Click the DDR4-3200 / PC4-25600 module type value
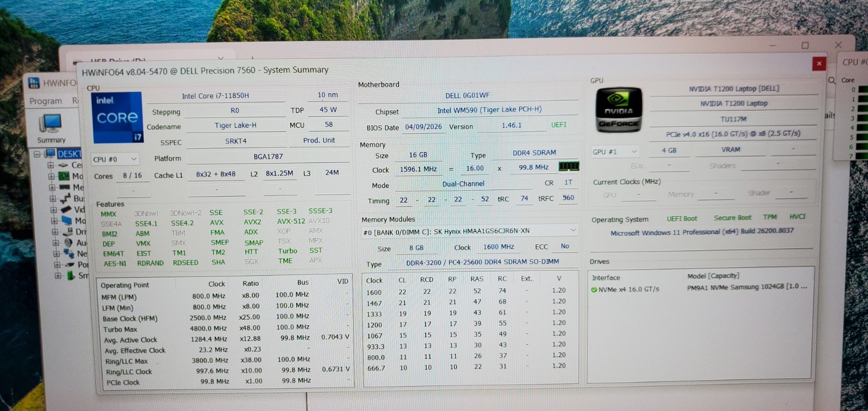Viewport: 868px width, 411px height. 482,262
